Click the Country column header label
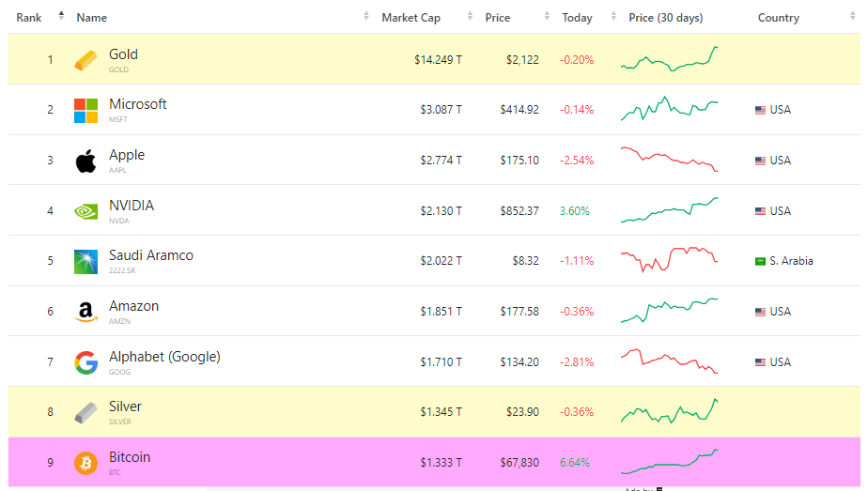Image resolution: width=868 pixels, height=491 pixels. click(779, 18)
